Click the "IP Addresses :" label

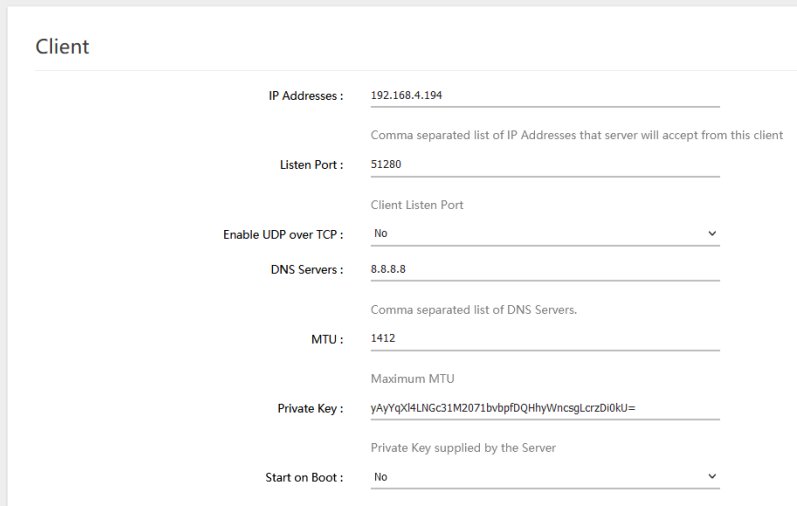(x=305, y=96)
